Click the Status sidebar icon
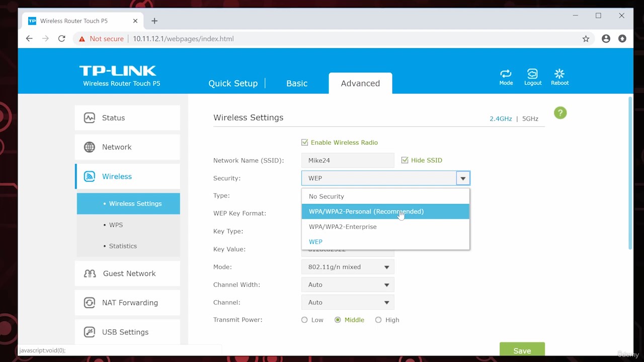 click(x=90, y=118)
